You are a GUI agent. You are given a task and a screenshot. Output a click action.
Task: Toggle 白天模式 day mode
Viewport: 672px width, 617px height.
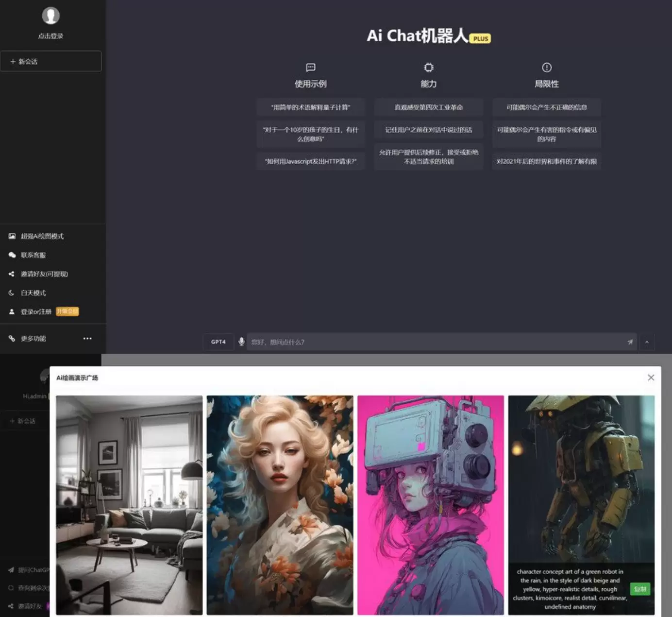click(x=33, y=293)
